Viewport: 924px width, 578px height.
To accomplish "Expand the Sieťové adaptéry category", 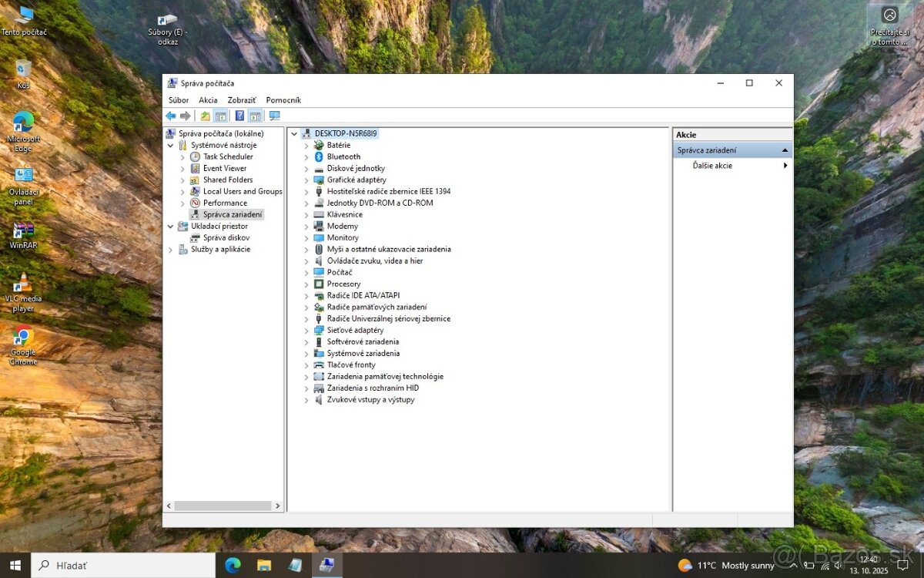I will (x=306, y=331).
